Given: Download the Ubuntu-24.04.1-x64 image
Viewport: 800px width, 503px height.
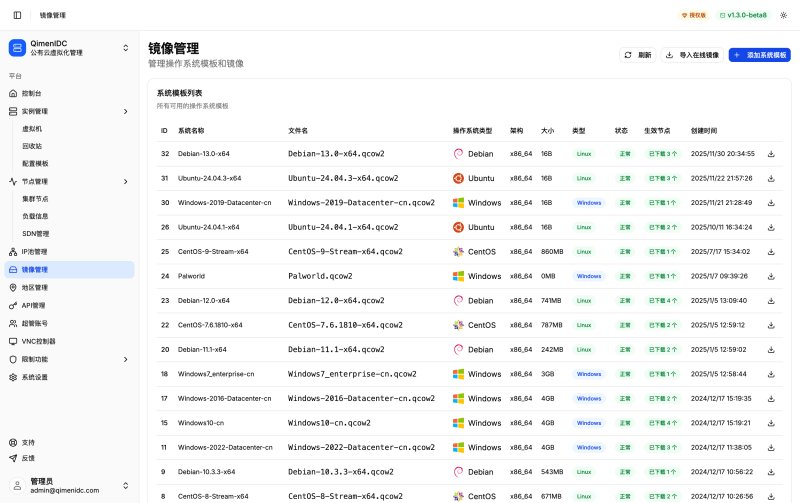Looking at the screenshot, I should (x=771, y=227).
